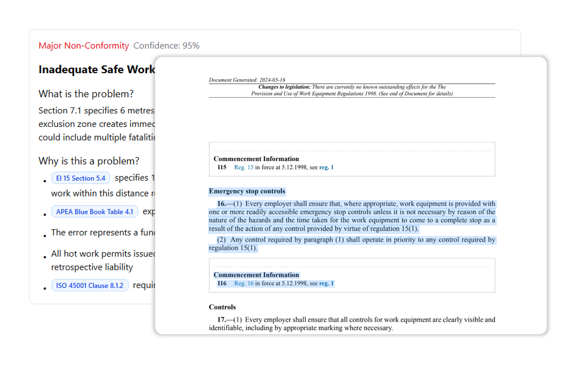Follow the highlighted Reg. 16 link
This screenshot has width=588, height=370.
(x=244, y=283)
